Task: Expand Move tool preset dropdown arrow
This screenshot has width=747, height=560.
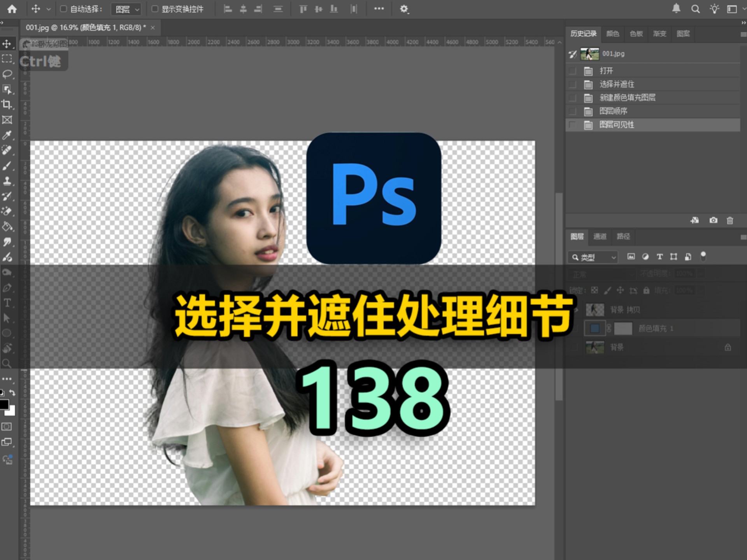Action: pos(49,9)
